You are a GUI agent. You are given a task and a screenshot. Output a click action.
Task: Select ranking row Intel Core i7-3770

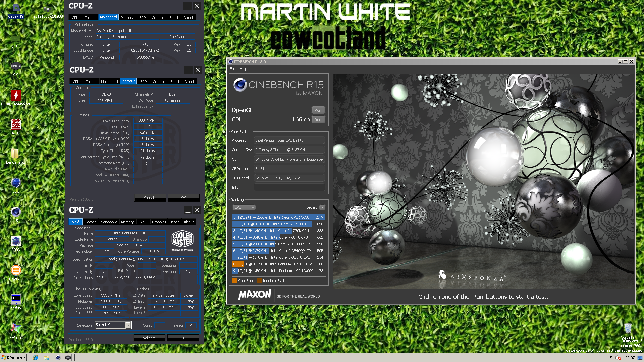point(278,237)
